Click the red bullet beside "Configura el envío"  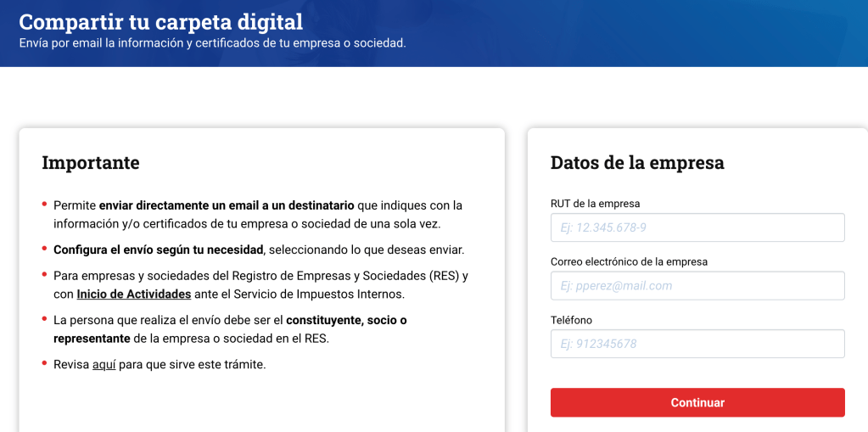click(x=44, y=250)
